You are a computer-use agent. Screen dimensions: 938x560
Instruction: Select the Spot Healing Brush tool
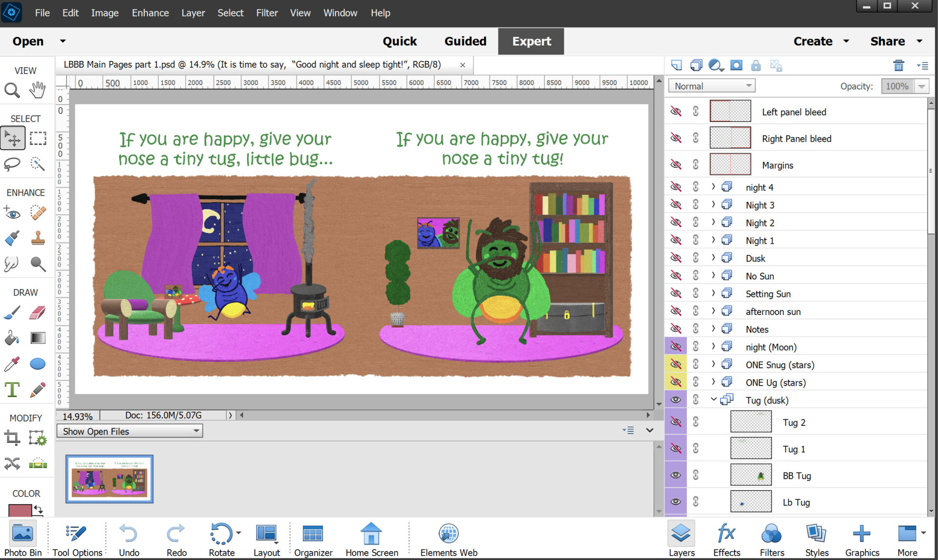click(38, 212)
